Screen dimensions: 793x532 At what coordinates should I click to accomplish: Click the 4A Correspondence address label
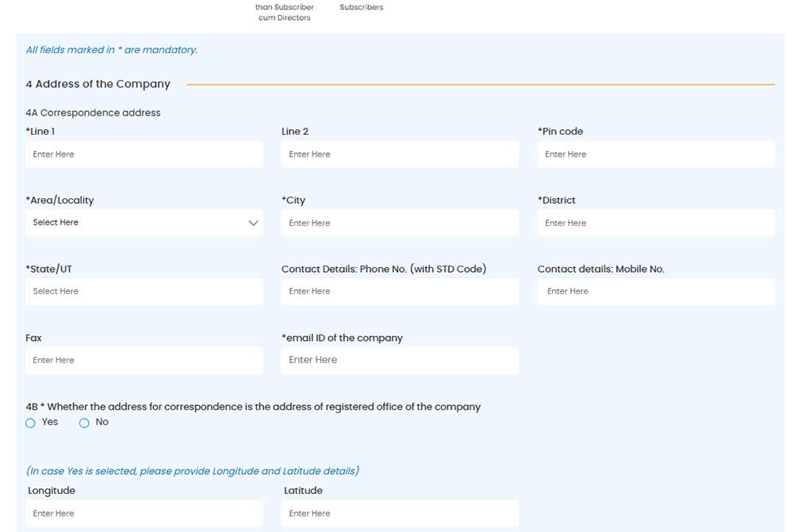93,113
